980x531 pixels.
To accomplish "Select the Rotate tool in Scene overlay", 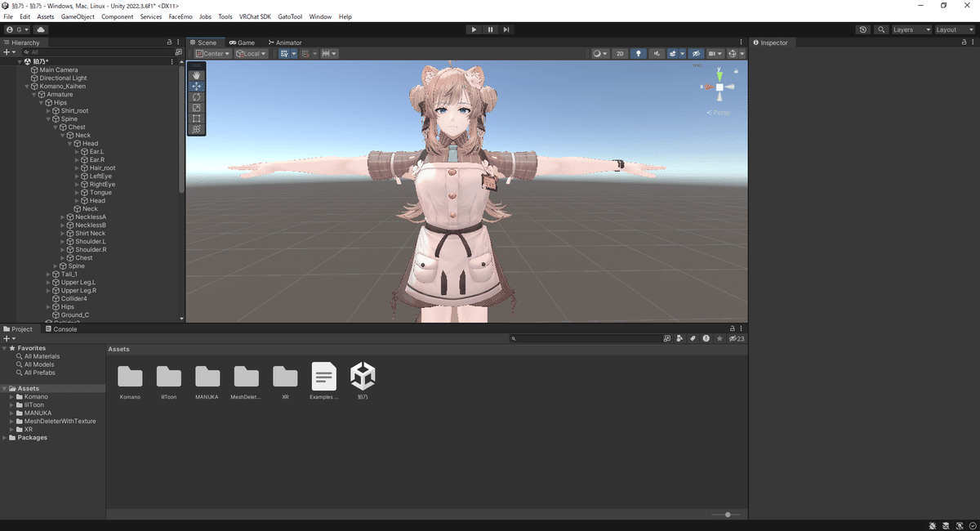I will tap(196, 96).
